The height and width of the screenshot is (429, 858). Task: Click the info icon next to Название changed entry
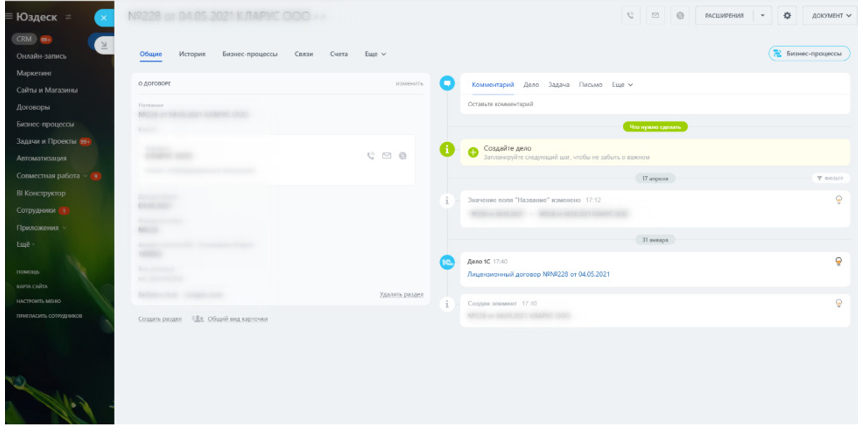447,201
